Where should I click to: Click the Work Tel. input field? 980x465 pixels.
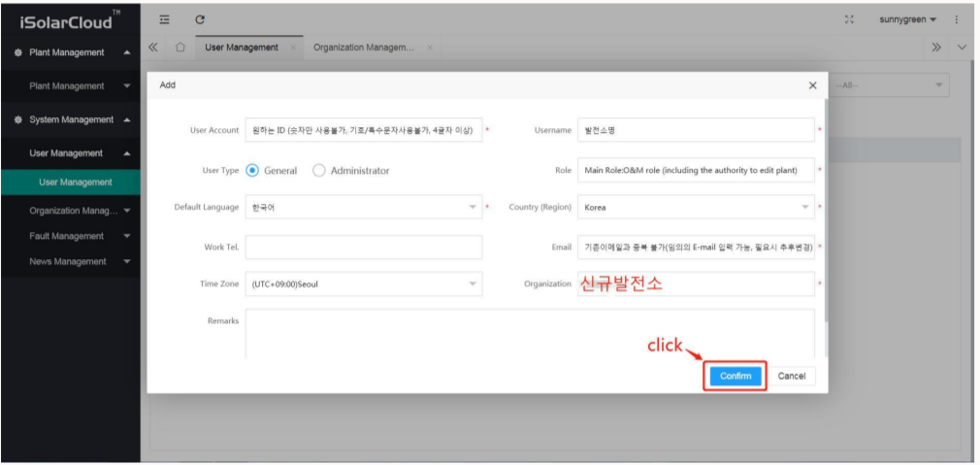click(x=364, y=247)
